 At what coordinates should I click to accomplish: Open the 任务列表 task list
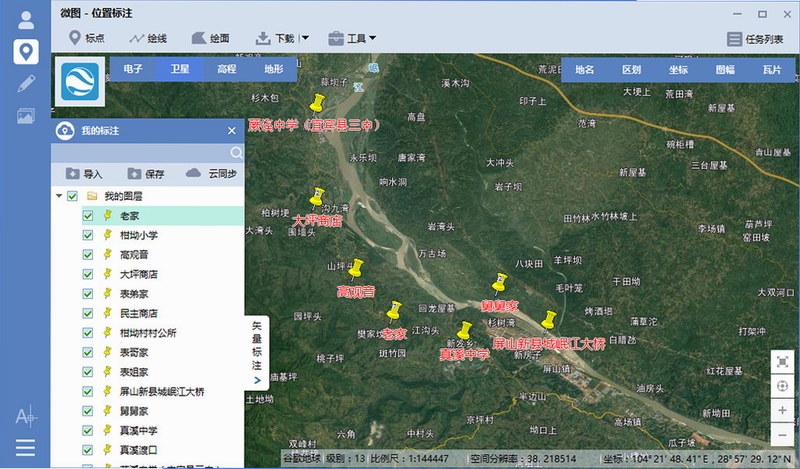pyautogui.click(x=755, y=39)
